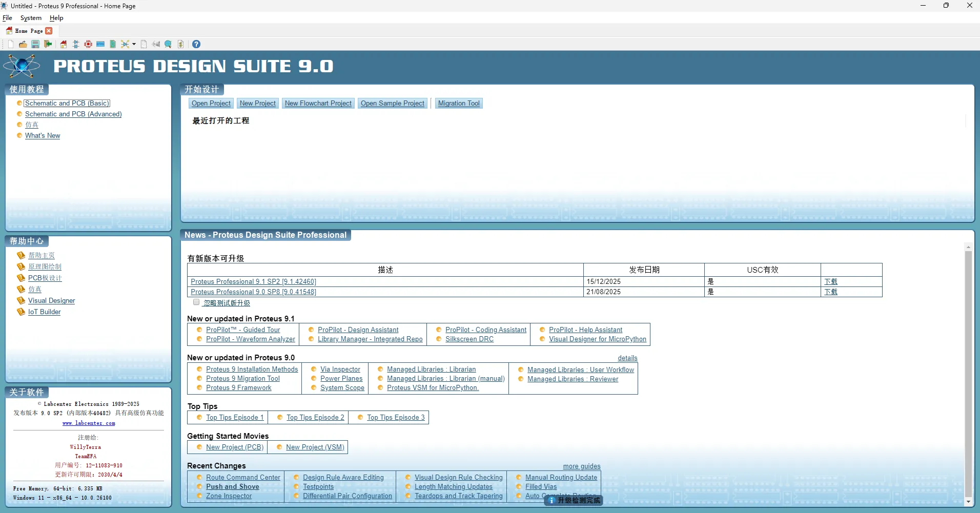Click the New Project button in 开始设计
The width and height of the screenshot is (980, 513).
pyautogui.click(x=258, y=103)
